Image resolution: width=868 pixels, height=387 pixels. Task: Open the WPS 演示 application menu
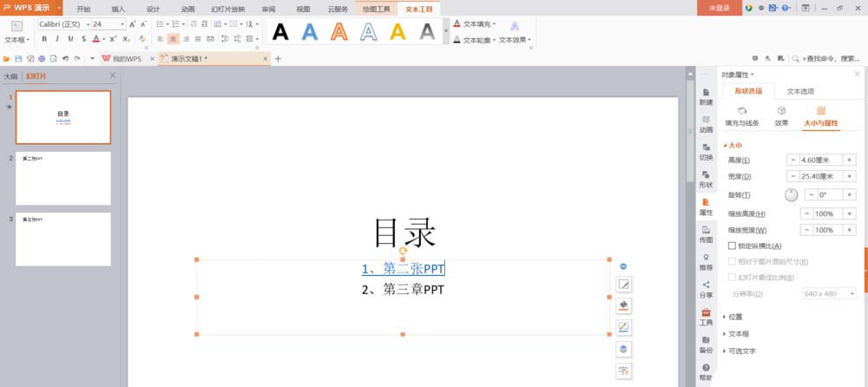pyautogui.click(x=31, y=8)
